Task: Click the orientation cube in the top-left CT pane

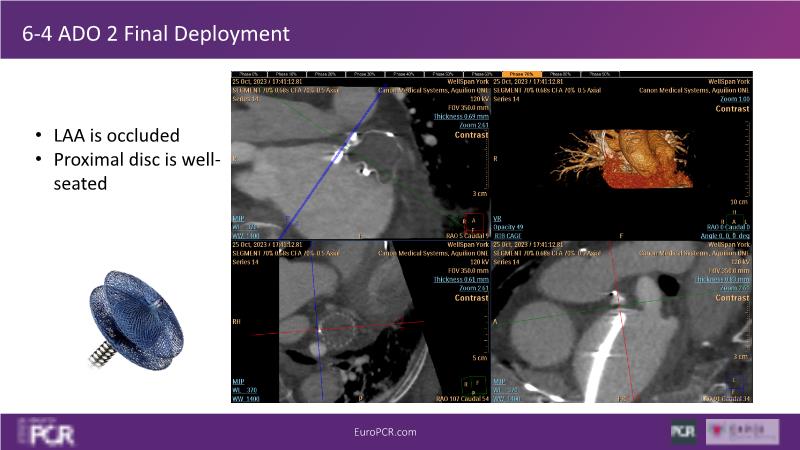Action: (x=471, y=223)
